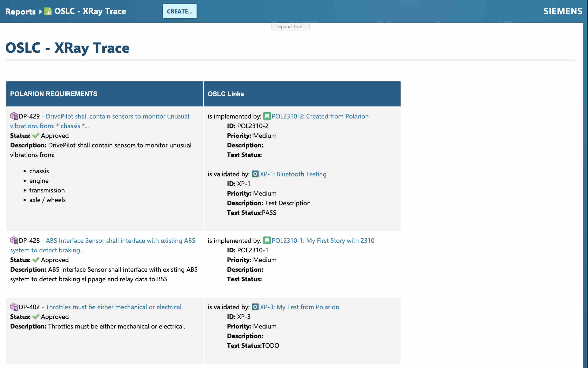Screen dimensions: 588x368
Task: Open XP-3: My Test from Polarion link
Action: point(299,307)
